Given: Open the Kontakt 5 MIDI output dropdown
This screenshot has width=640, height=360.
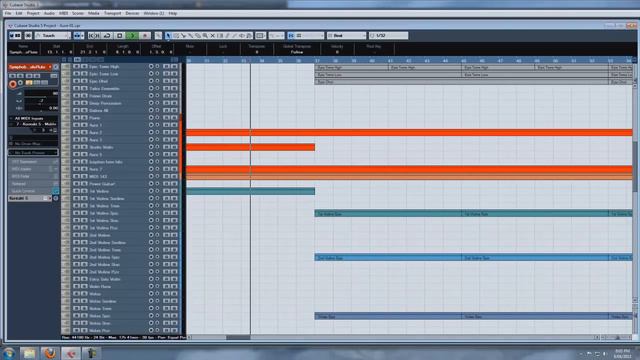Looking at the screenshot, I should pos(33,124).
